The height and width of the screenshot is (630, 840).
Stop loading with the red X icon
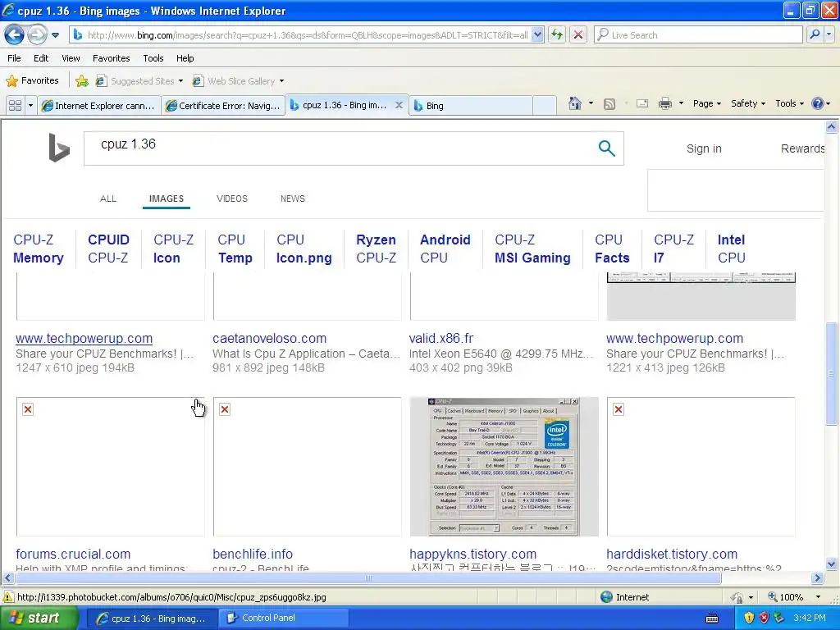pos(578,35)
